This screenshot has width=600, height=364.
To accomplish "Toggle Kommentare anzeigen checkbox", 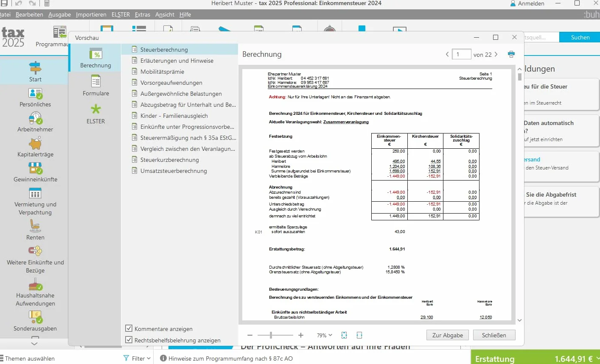I will [x=129, y=328].
